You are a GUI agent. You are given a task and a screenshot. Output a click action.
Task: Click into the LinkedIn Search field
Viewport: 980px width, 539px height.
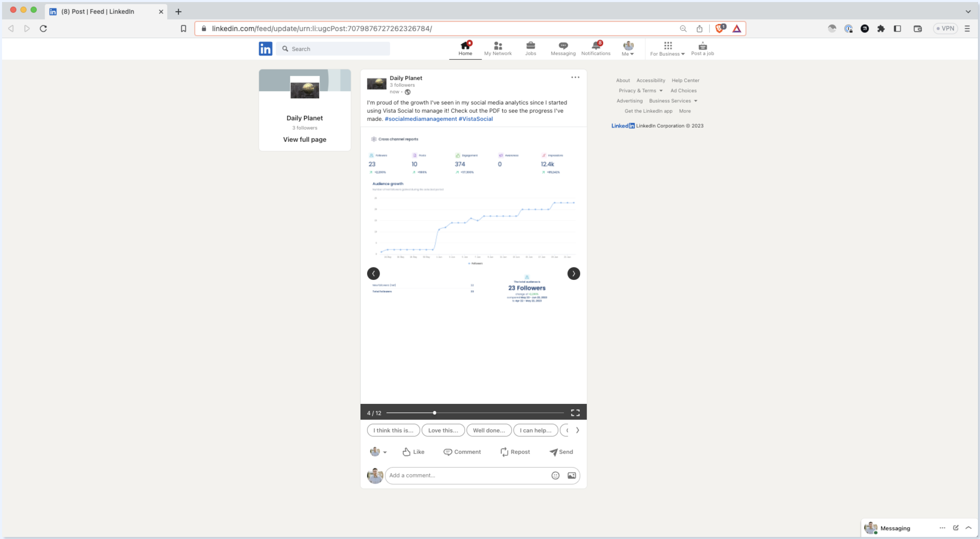click(x=333, y=49)
